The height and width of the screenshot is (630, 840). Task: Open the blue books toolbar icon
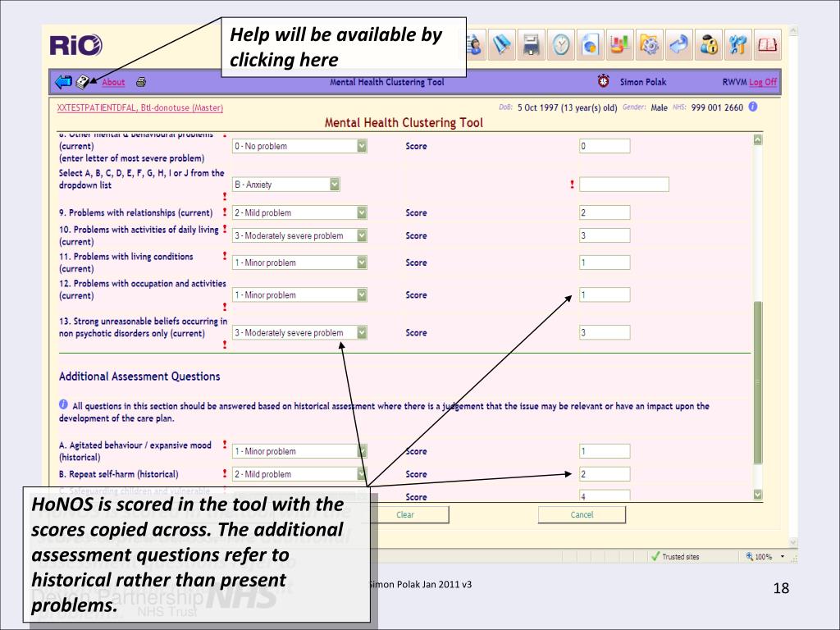tap(501, 44)
